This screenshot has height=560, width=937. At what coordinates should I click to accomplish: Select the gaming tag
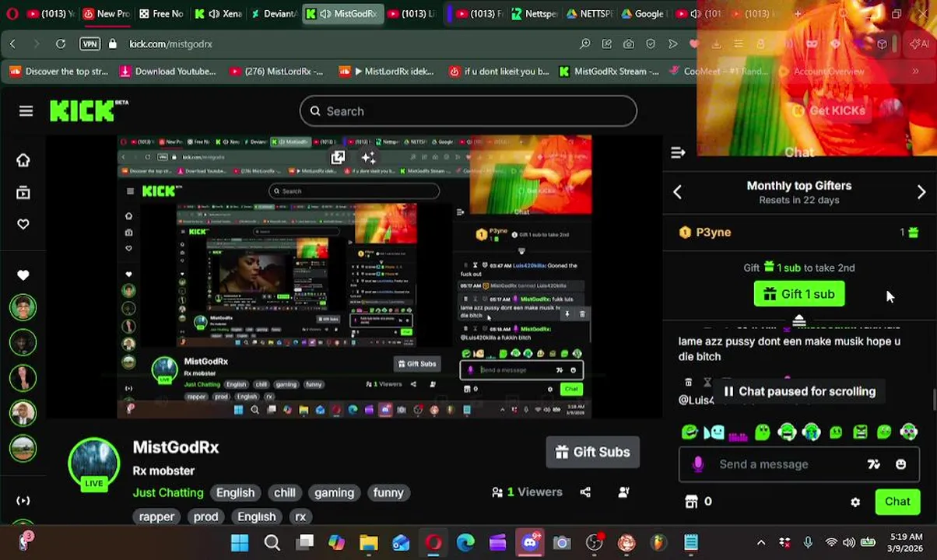coord(334,492)
